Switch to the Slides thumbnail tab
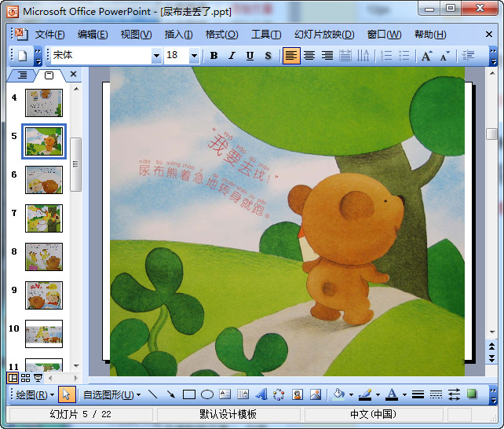The height and width of the screenshot is (429, 504). pyautogui.click(x=49, y=75)
